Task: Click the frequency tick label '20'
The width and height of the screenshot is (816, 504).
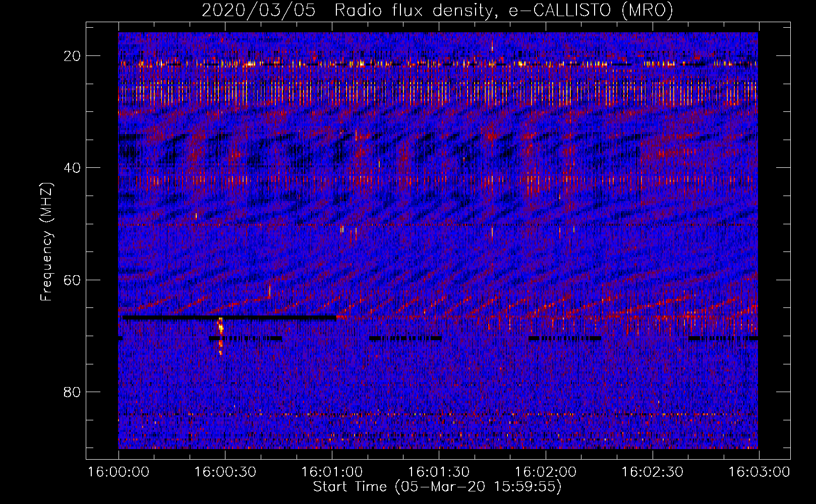Action: (x=72, y=55)
